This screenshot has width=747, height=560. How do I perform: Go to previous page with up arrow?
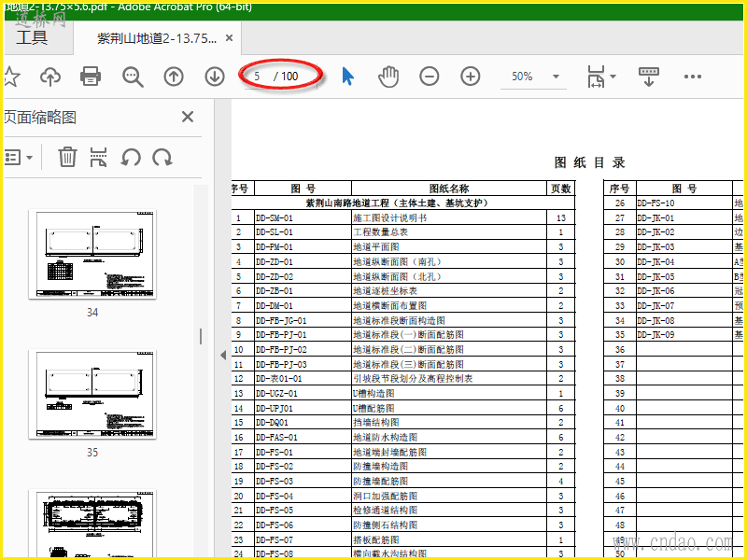[174, 77]
